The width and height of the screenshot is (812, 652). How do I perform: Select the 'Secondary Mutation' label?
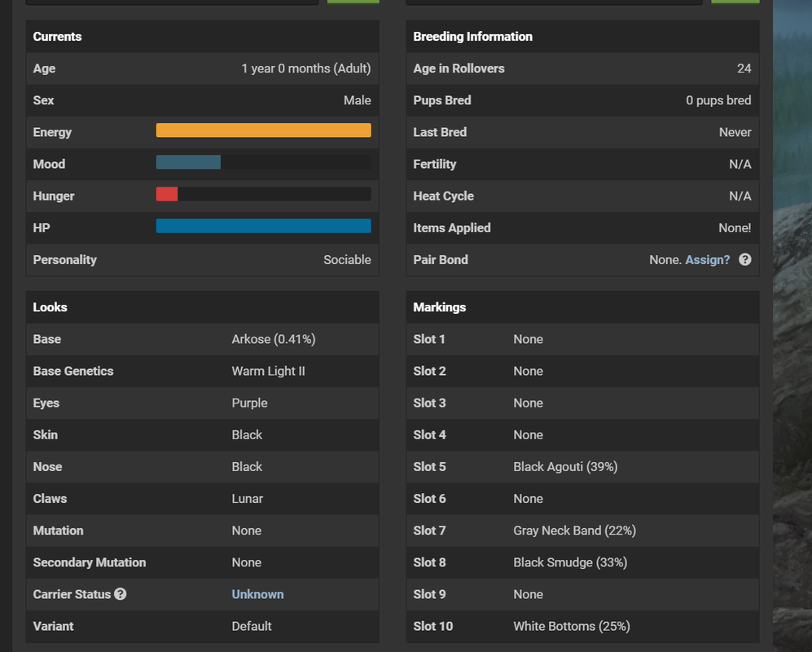pos(90,562)
